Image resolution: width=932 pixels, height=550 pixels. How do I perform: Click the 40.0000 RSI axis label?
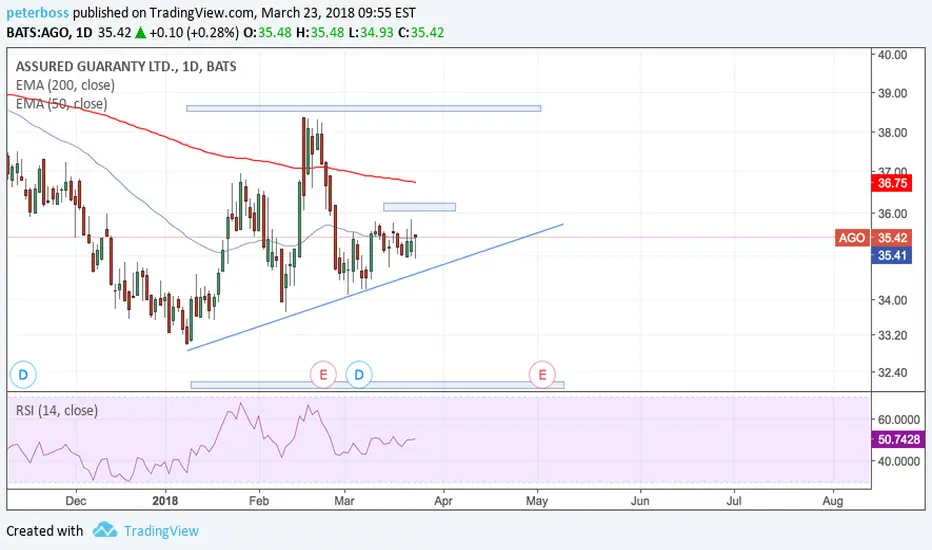point(899,461)
